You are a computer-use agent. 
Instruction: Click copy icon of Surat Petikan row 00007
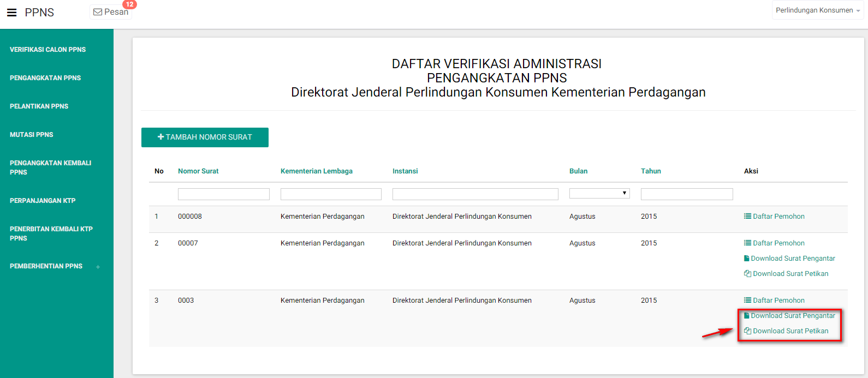point(747,274)
